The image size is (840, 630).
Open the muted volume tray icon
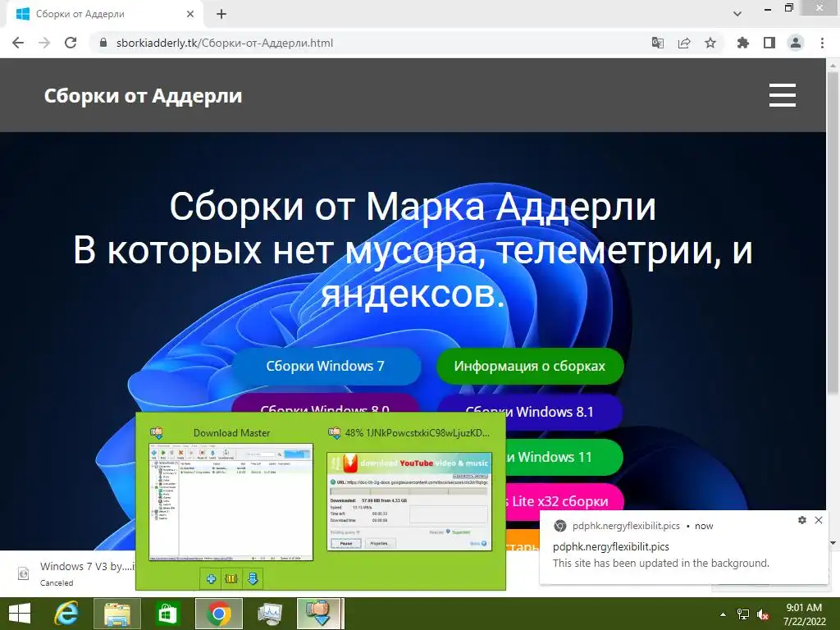click(763, 614)
